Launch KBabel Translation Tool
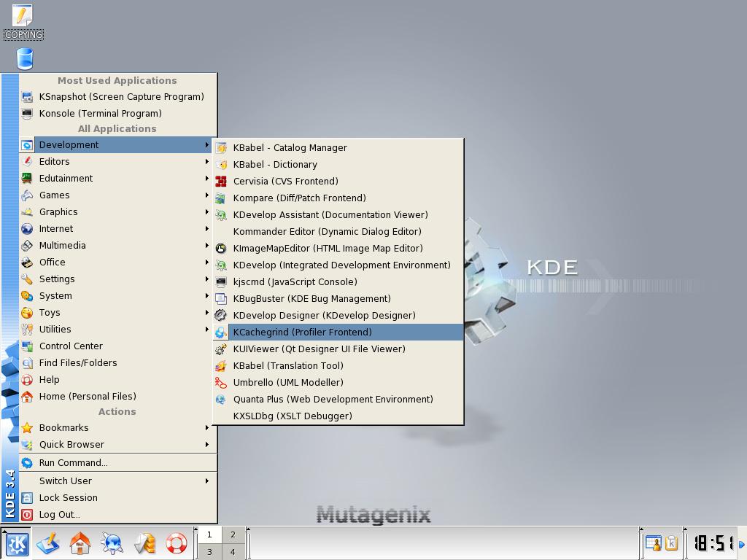Image resolution: width=747 pixels, height=560 pixels. click(338, 366)
